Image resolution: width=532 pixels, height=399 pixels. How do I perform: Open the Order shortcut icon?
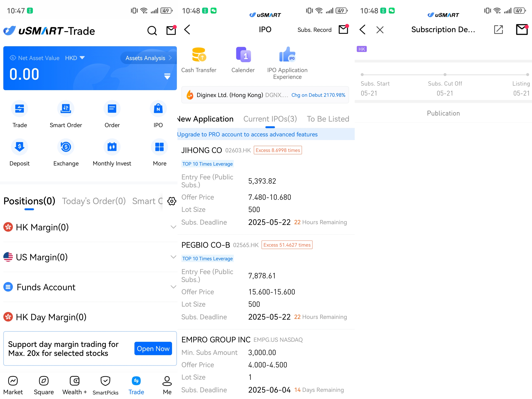[112, 114]
